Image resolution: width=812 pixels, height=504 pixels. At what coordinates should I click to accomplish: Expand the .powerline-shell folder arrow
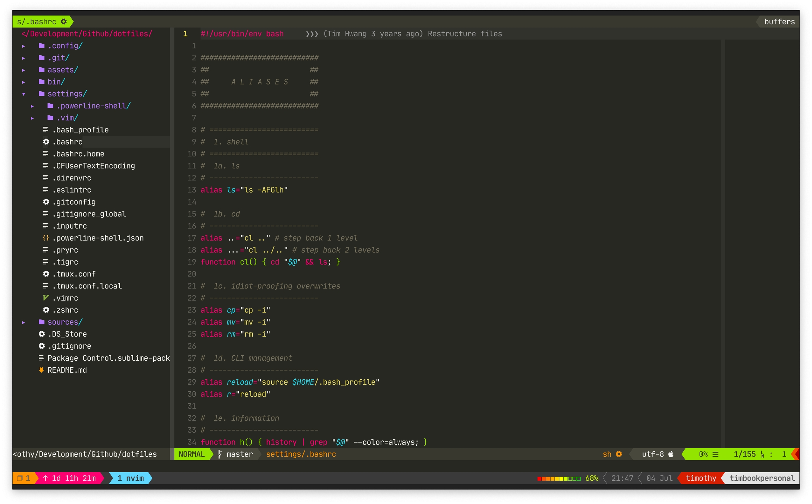coord(32,106)
